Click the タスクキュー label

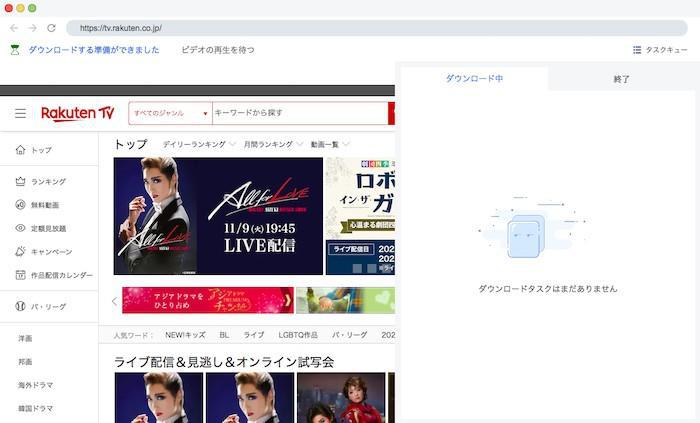(x=667, y=50)
